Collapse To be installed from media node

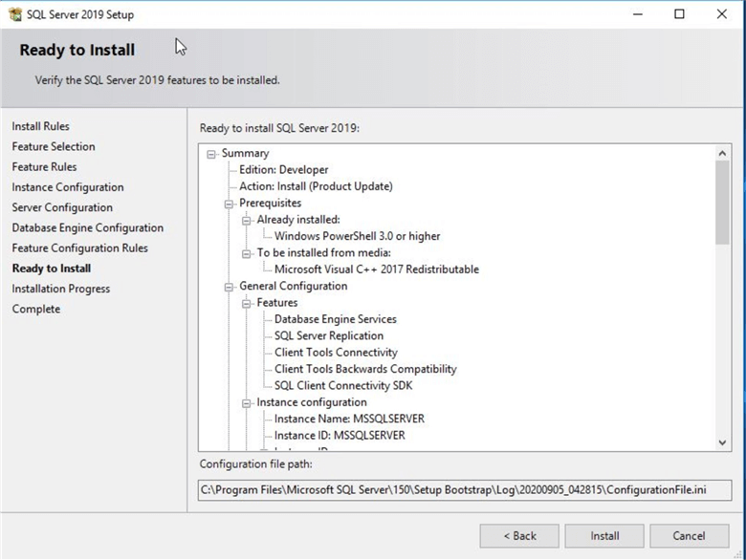click(x=247, y=254)
